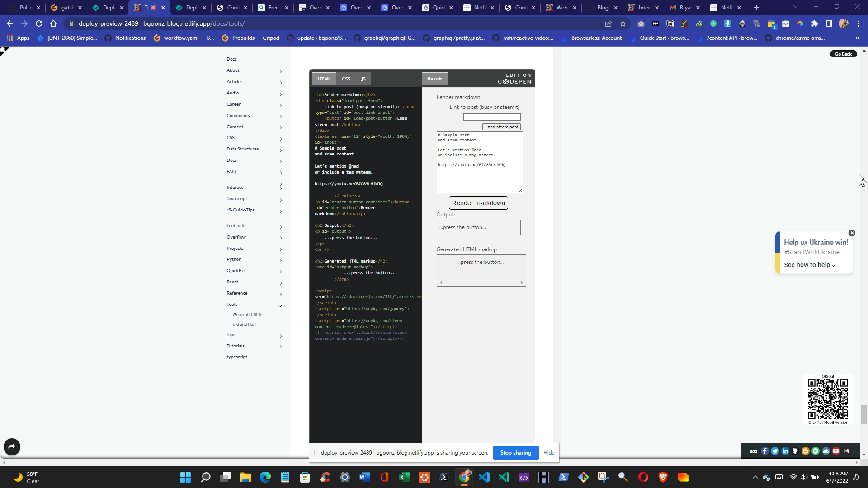Click right arrow of generated markup scrollbar
868x488 pixels.
(522, 283)
